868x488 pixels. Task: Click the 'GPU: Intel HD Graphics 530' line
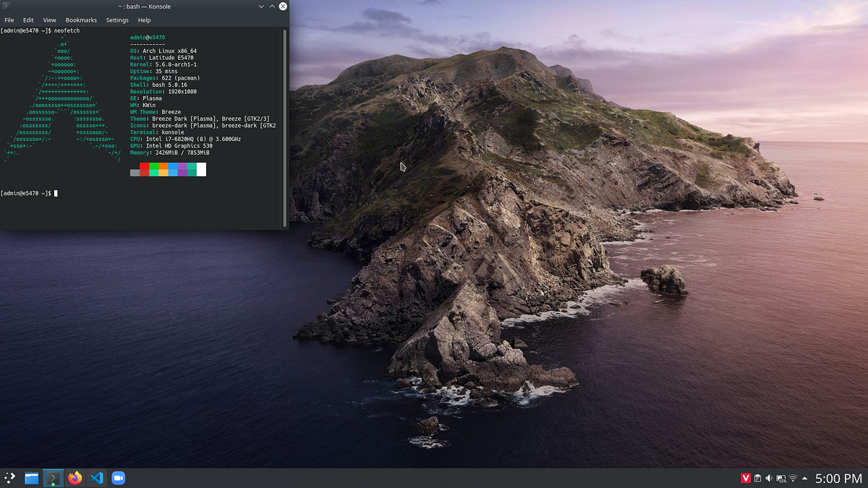click(x=171, y=146)
